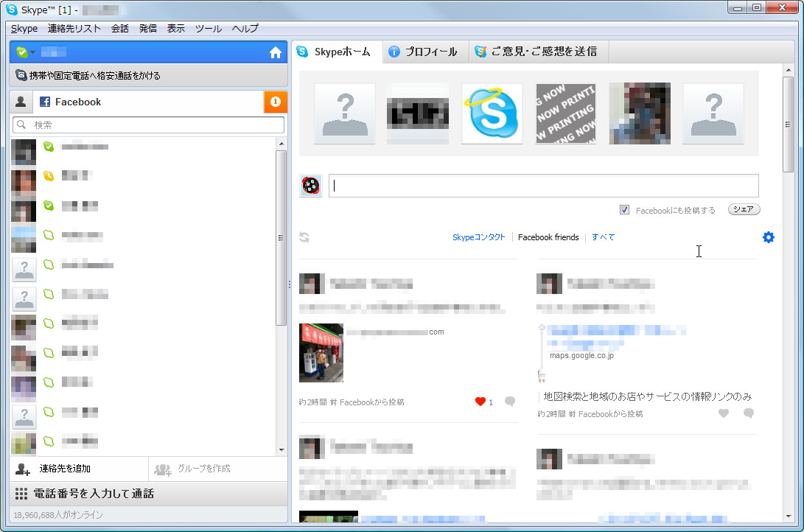Click the シェア button

(743, 209)
